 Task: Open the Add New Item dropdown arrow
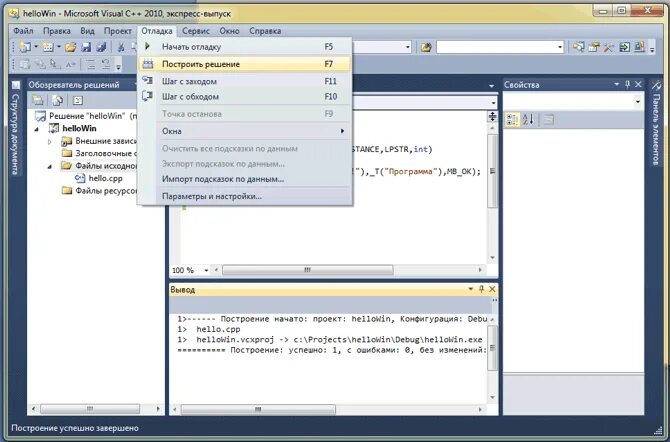tap(59, 47)
